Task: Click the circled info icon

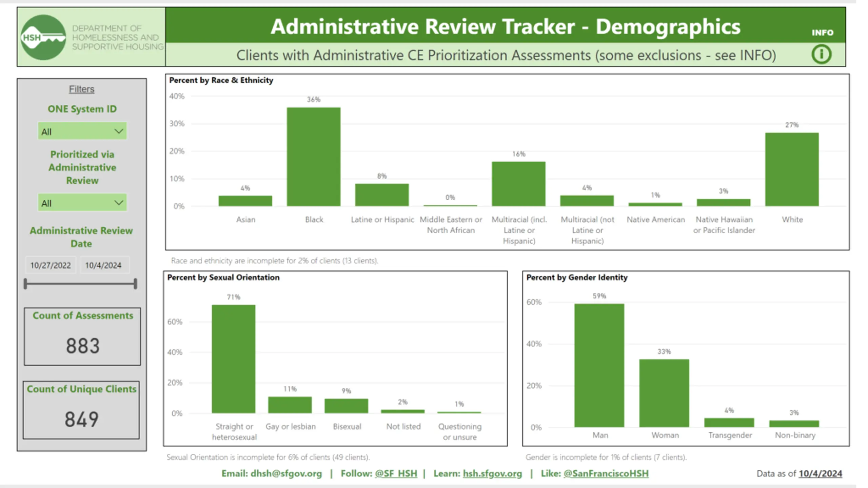Action: click(822, 55)
